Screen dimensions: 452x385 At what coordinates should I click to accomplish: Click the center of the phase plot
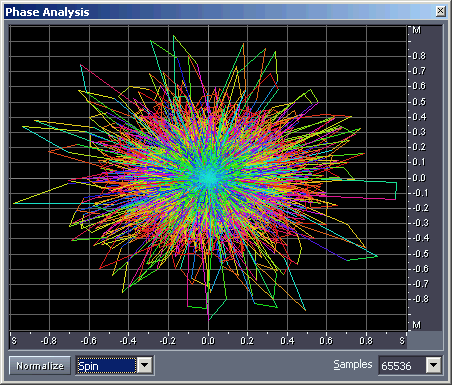tap(208, 178)
